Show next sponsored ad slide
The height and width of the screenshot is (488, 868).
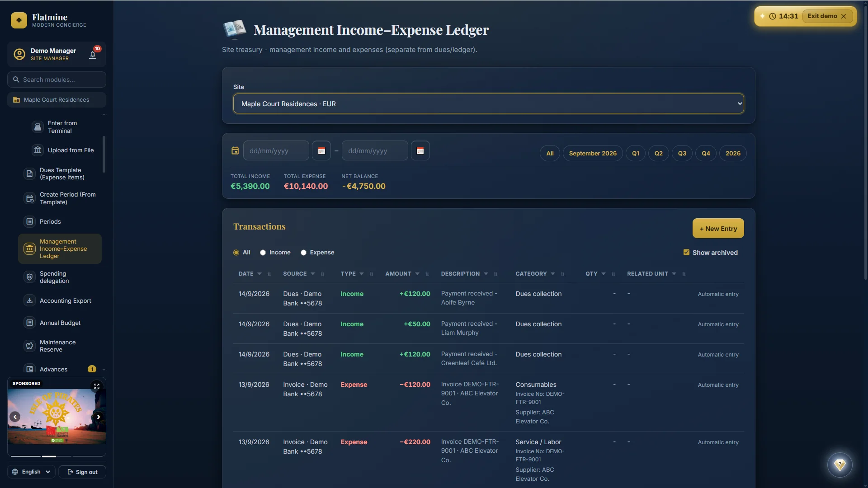(x=98, y=417)
